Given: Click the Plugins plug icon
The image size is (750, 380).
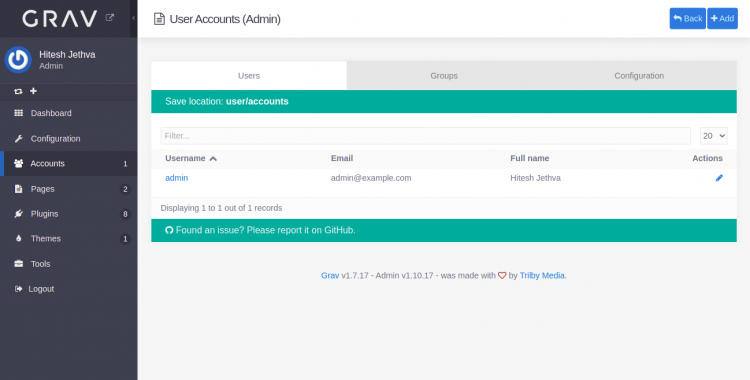Looking at the screenshot, I should pyautogui.click(x=19, y=214).
